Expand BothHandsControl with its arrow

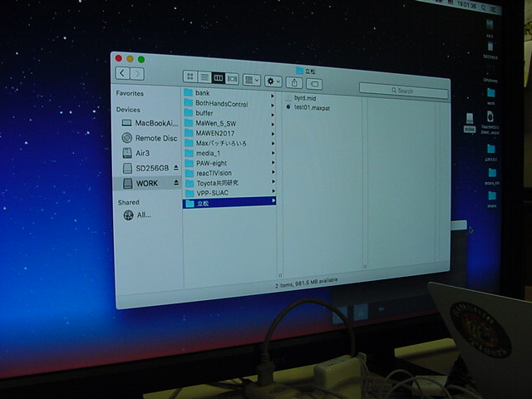pyautogui.click(x=272, y=106)
